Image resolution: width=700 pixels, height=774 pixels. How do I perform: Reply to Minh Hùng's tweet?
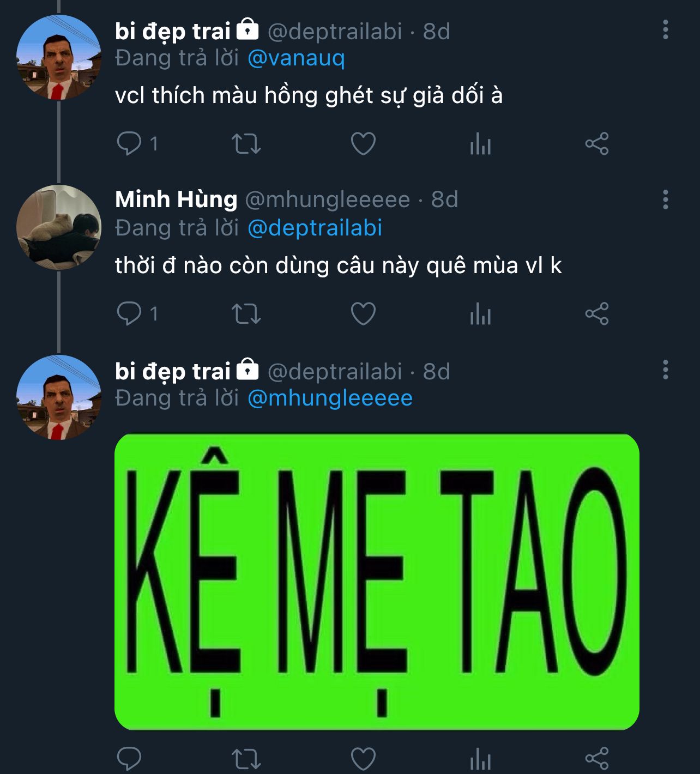129,314
